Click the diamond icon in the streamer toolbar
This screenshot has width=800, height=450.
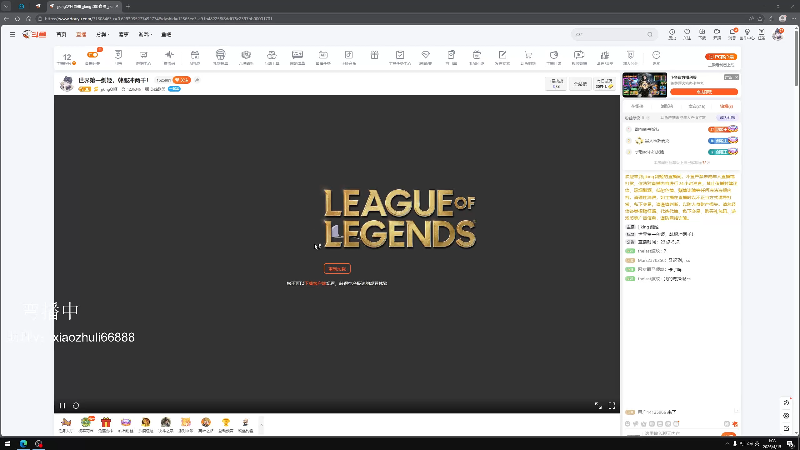pyautogui.click(x=426, y=55)
